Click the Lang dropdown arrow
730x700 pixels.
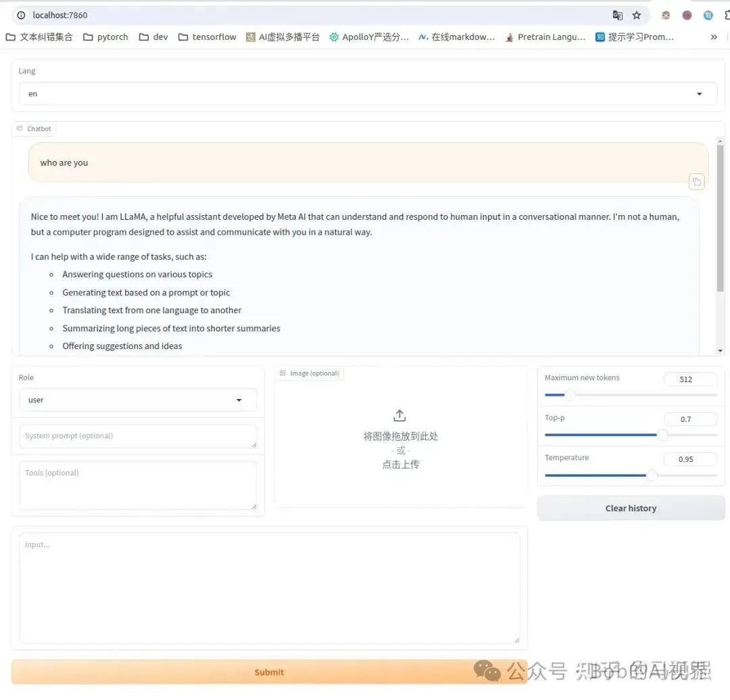point(699,93)
